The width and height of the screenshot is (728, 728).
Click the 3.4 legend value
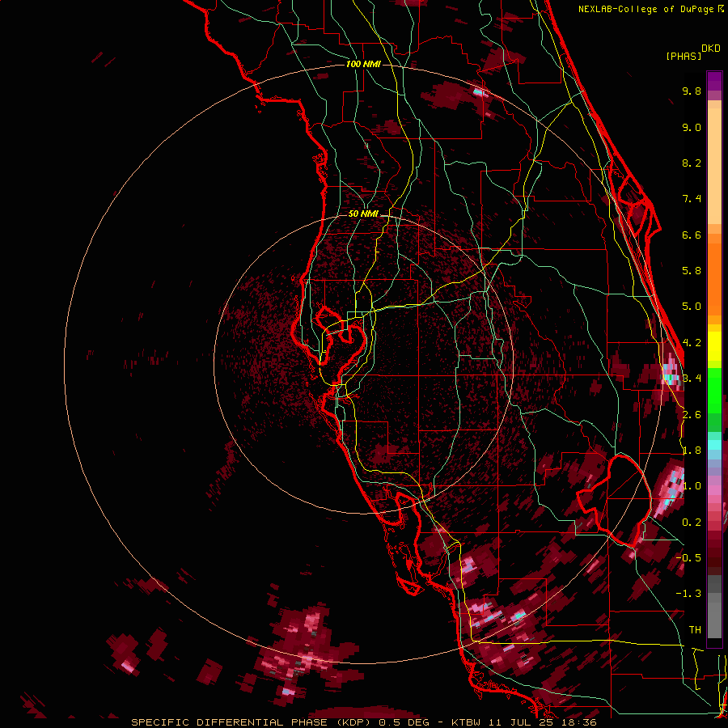click(692, 379)
